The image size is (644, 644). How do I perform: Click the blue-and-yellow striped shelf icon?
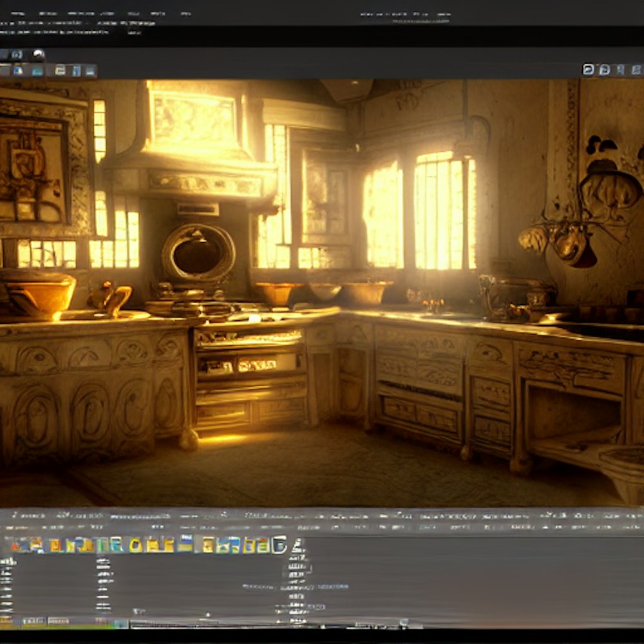pyautogui.click(x=185, y=544)
